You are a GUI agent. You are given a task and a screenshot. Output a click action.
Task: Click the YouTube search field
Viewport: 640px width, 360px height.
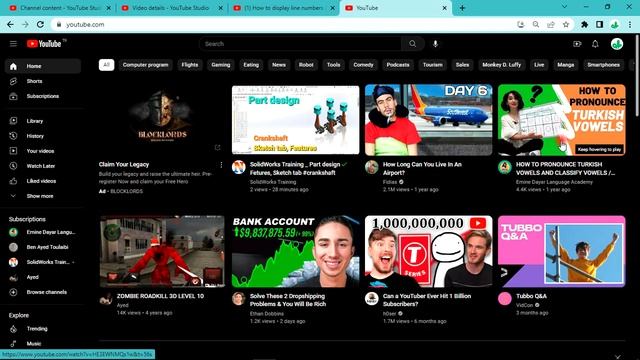click(x=300, y=44)
